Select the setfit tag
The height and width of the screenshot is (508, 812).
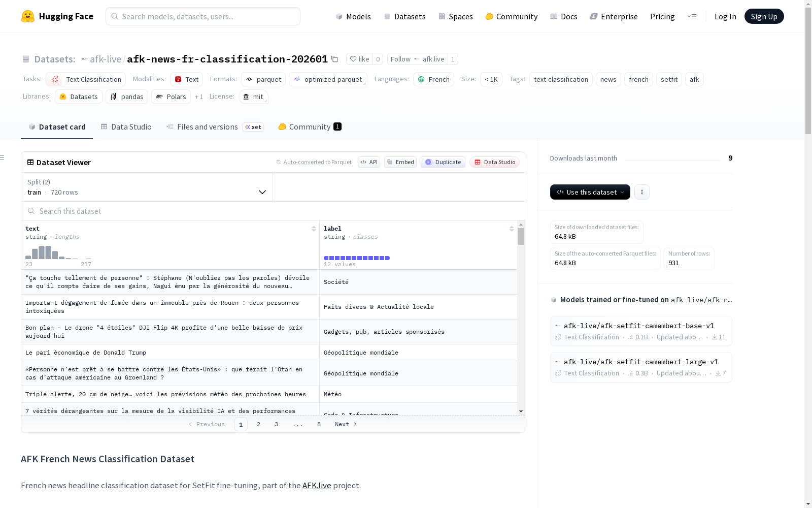(669, 79)
